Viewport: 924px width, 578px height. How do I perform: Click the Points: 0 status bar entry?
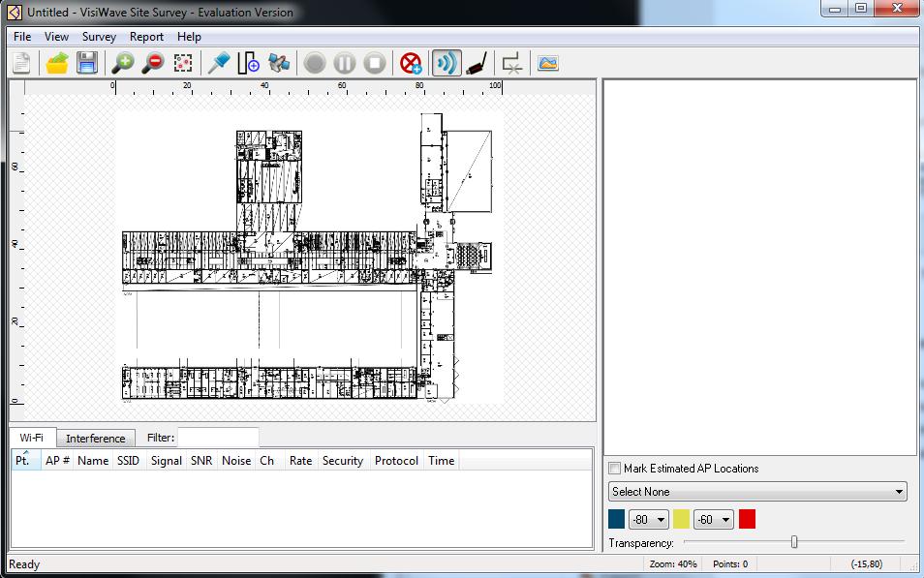(730, 563)
